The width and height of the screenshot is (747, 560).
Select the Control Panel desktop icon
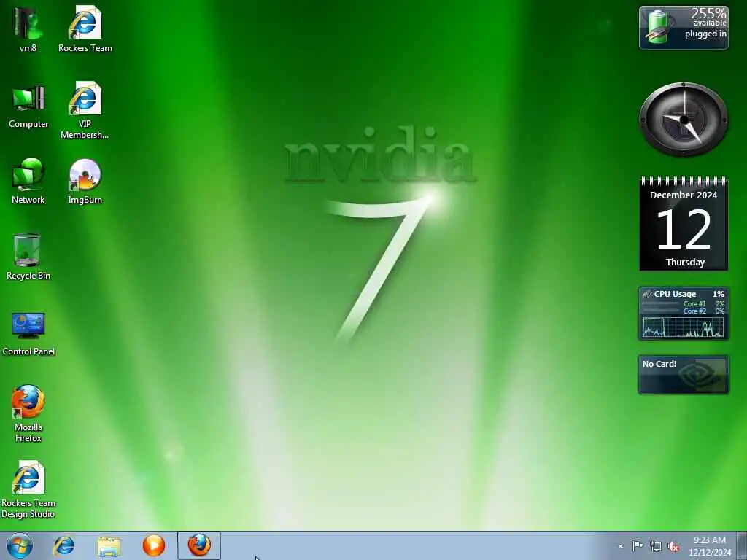(x=28, y=332)
